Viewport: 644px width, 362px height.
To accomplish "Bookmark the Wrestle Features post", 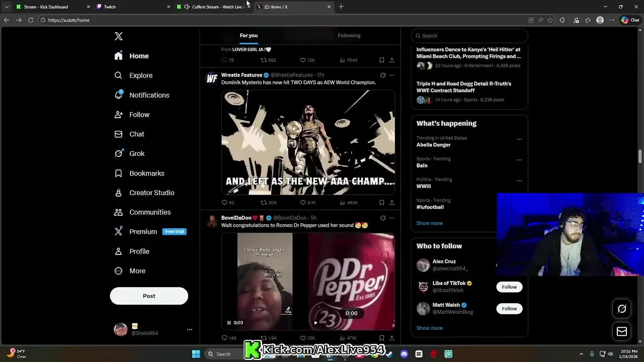I will (382, 203).
